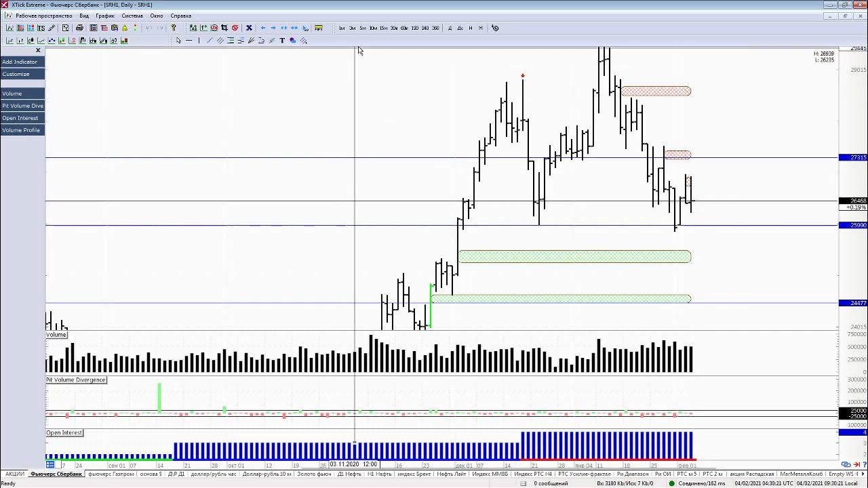Viewport: 868px width, 488px height.
Task: Switch to the Ри Диапазон tab
Action: [633, 474]
